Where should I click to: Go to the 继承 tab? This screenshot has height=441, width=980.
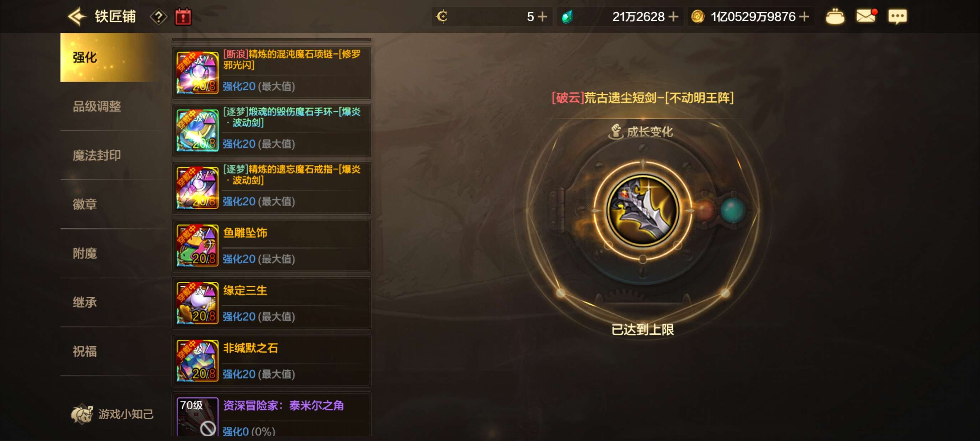[x=84, y=302]
